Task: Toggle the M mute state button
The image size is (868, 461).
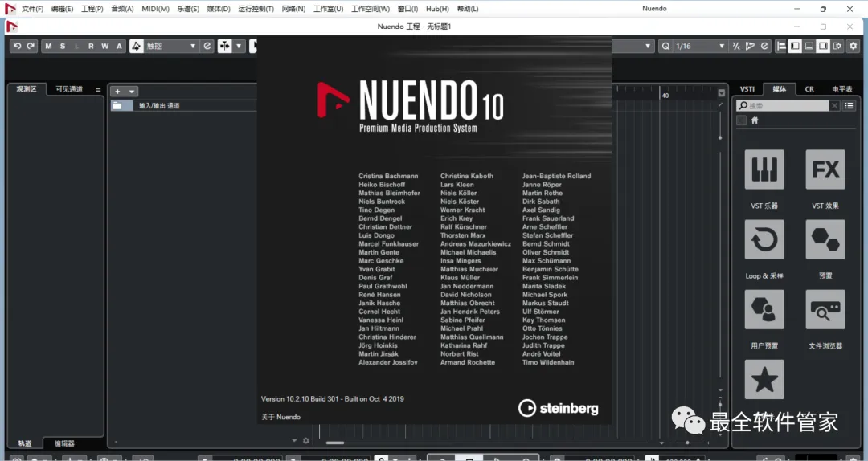Action: click(x=48, y=46)
